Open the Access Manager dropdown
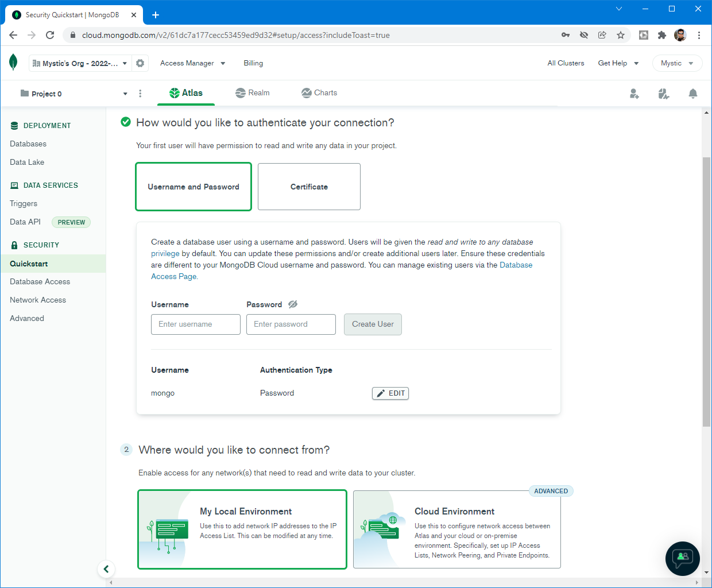This screenshot has width=712, height=588. click(x=192, y=63)
